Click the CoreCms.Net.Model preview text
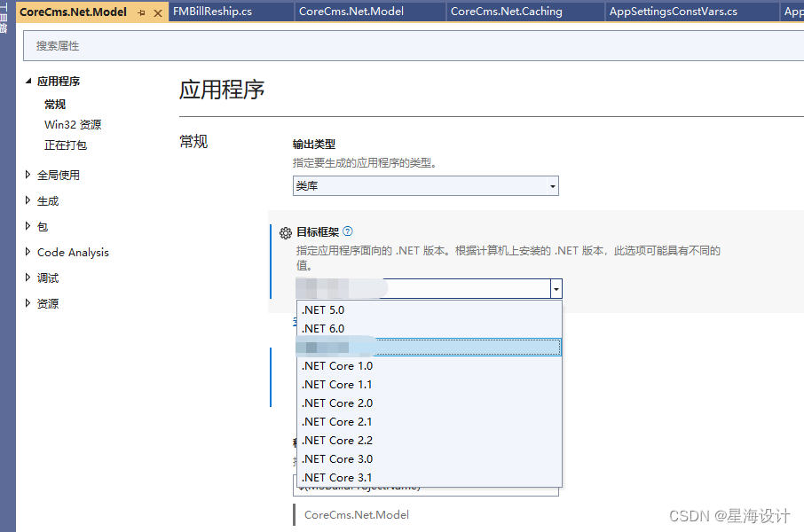The image size is (804, 532). pyautogui.click(x=357, y=514)
